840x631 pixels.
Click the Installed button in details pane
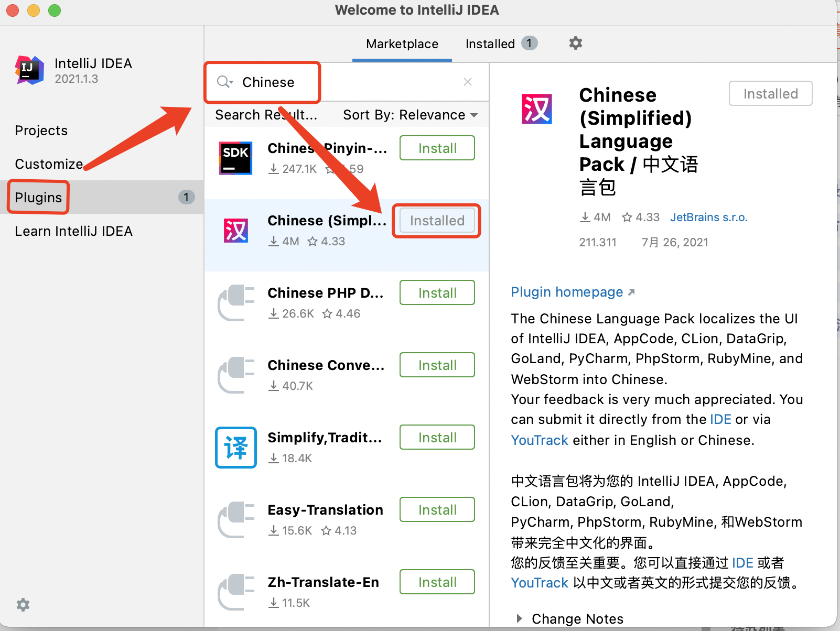click(x=771, y=94)
